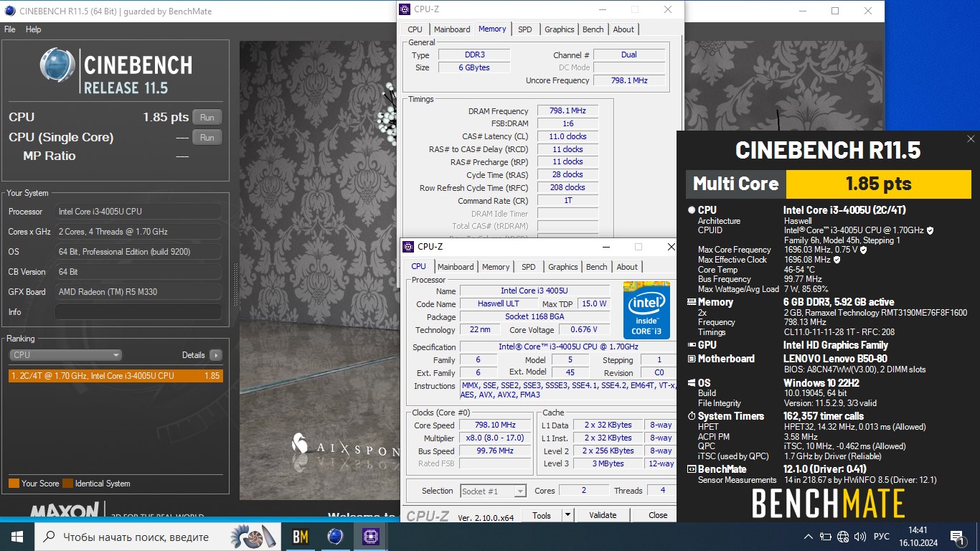The width and height of the screenshot is (980, 551).
Task: Select the i3-4005U ranking entry
Action: (x=116, y=376)
